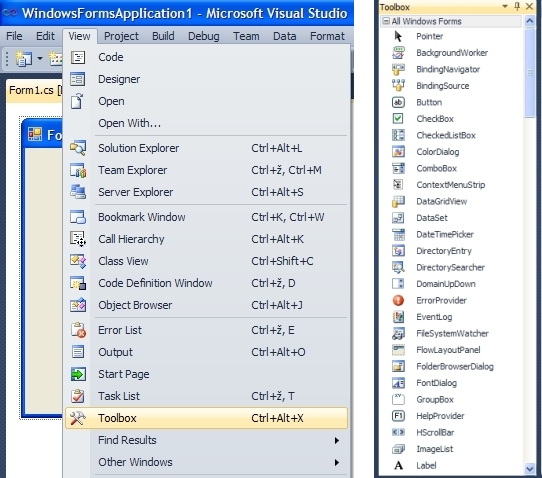Click the Toolbox hammer and wrench icon

click(78, 418)
